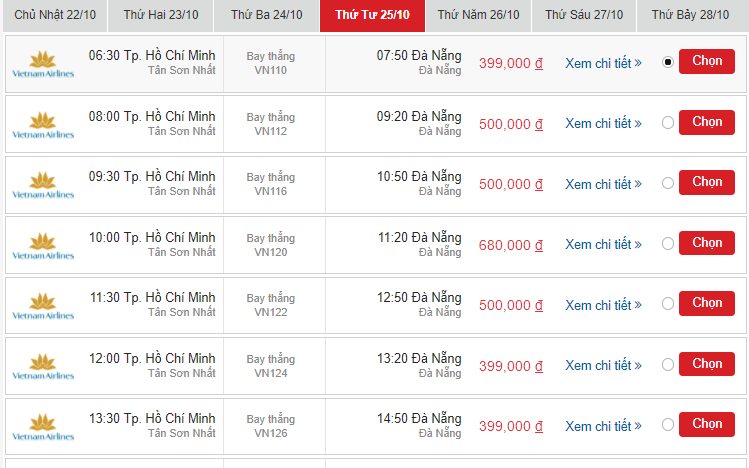Click Vietnam Airlines logo on VN122 row
Screen dimensions: 749x468
[x=43, y=306]
